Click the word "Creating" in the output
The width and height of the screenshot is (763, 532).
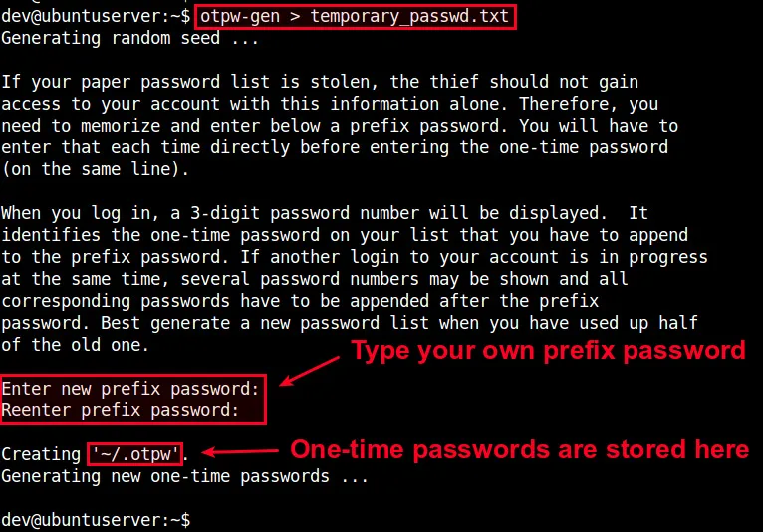click(41, 454)
